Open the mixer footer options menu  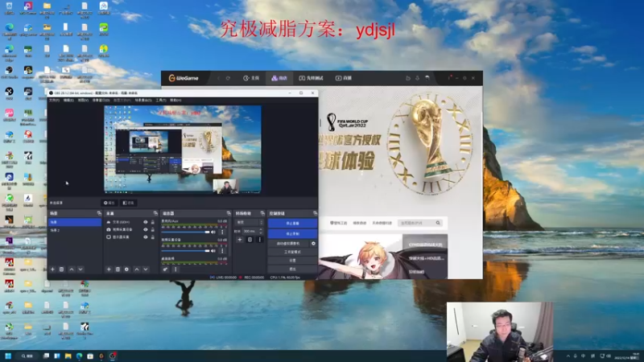tap(175, 269)
